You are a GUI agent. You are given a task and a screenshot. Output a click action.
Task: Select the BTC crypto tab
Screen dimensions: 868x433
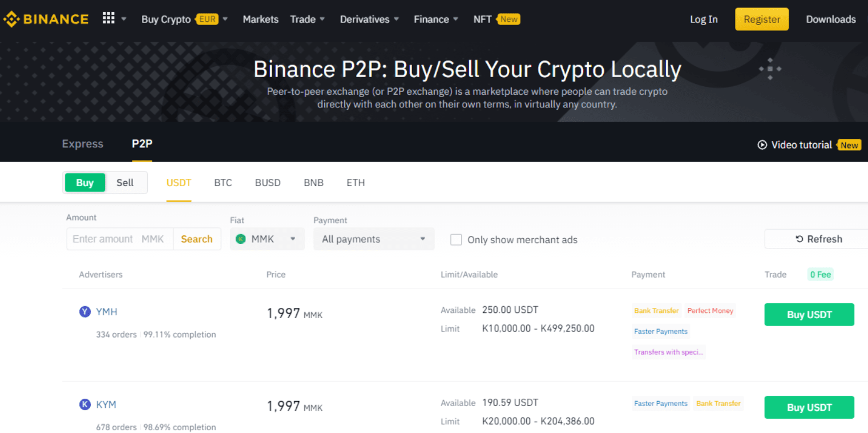(x=223, y=183)
